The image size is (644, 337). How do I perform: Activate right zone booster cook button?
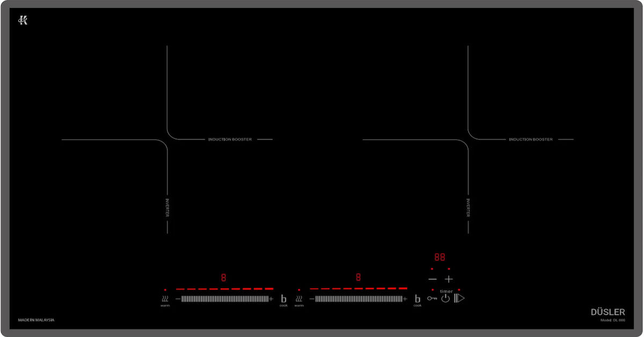(417, 299)
